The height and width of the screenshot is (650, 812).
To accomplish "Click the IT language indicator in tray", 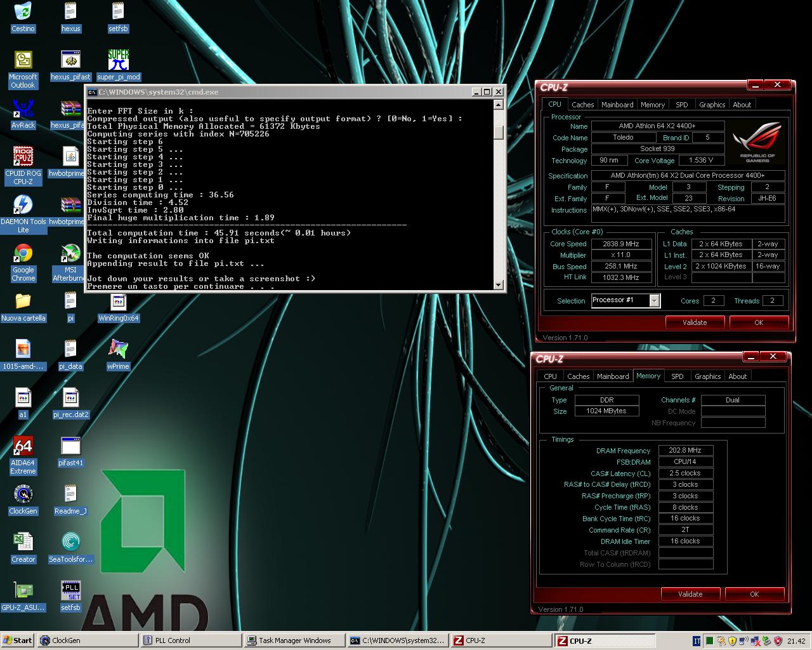I will [696, 641].
